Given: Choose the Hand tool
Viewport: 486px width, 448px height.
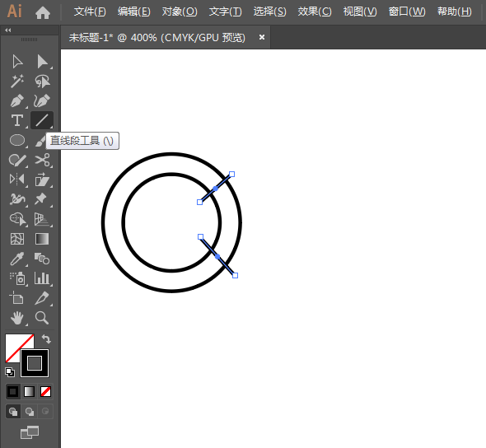Looking at the screenshot, I should (x=17, y=318).
